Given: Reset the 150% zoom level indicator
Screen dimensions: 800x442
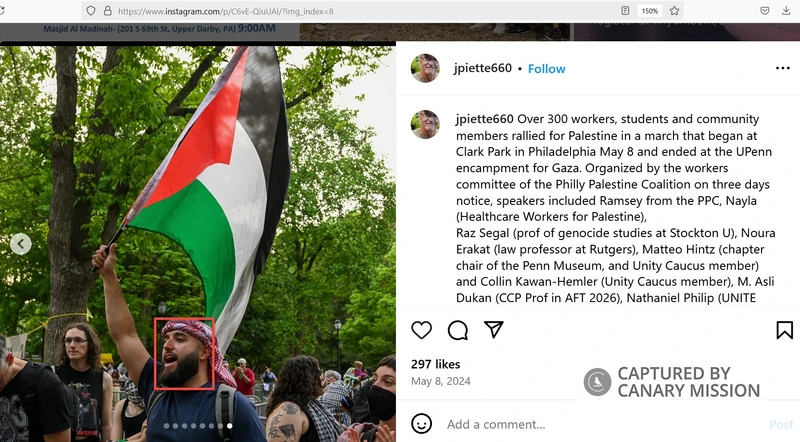Looking at the screenshot, I should click(x=649, y=11).
